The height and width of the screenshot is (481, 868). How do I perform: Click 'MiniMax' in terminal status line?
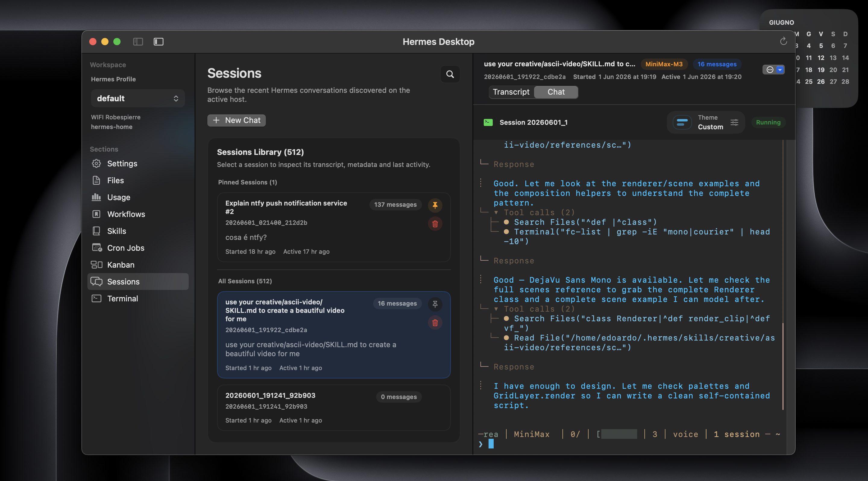(x=531, y=434)
